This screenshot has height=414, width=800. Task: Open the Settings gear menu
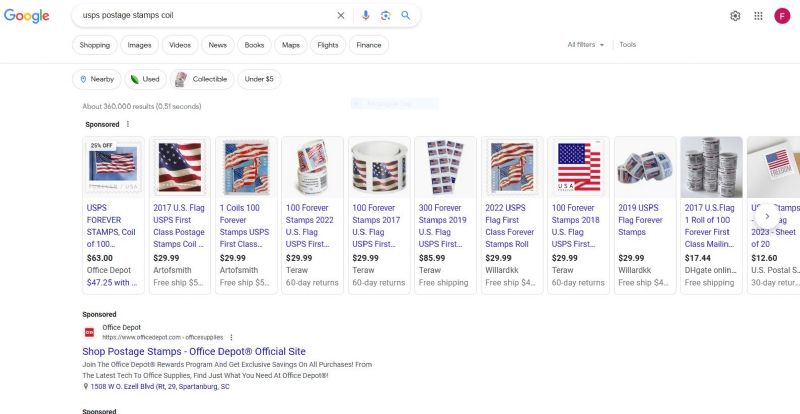click(735, 16)
